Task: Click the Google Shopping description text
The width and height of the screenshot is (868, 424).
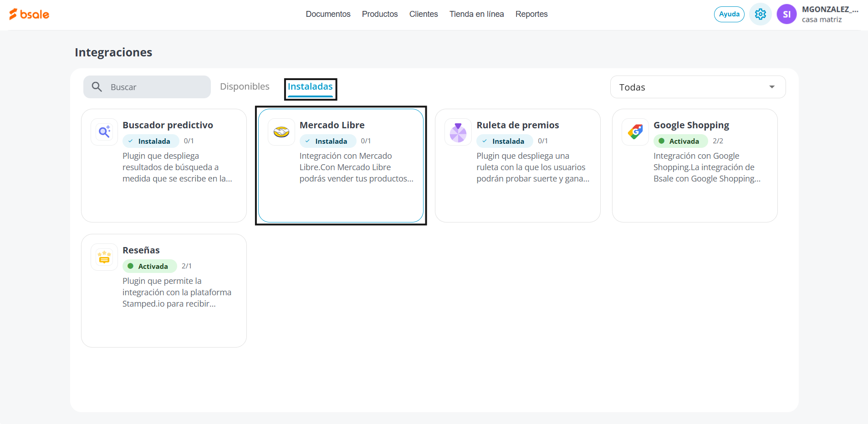Action: point(707,167)
